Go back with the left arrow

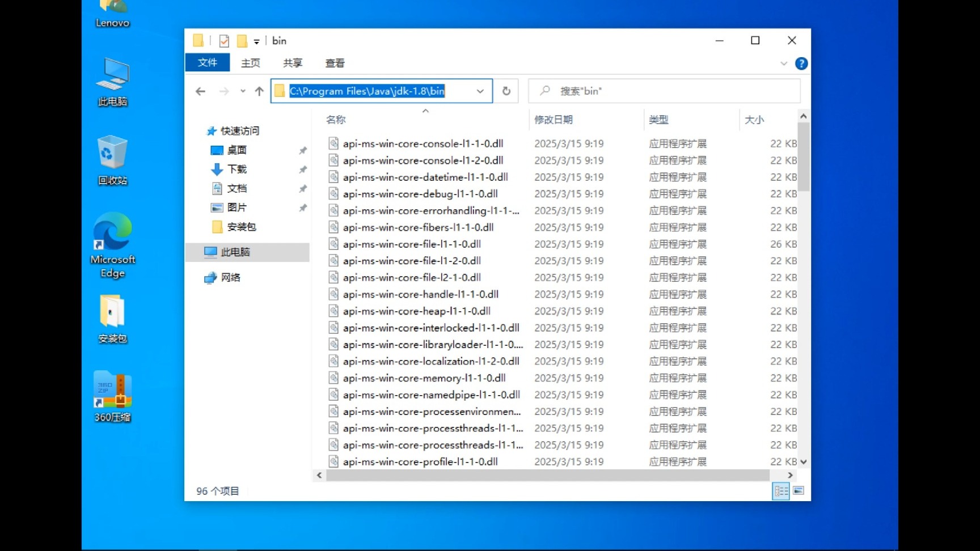tap(200, 91)
